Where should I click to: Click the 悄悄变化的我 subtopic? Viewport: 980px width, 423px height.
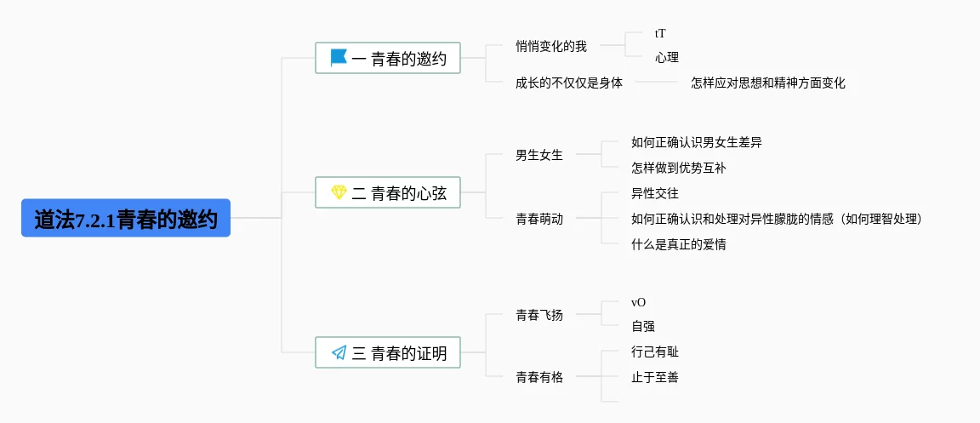pos(551,46)
